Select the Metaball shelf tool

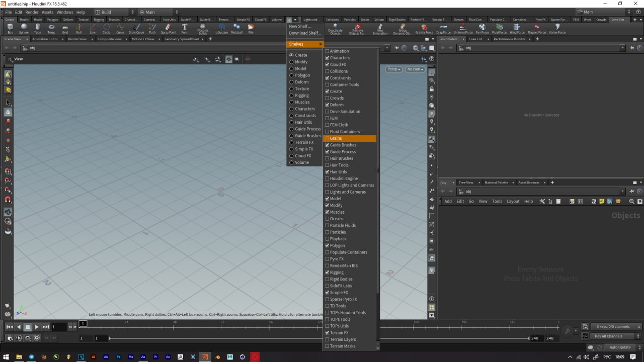tap(236, 29)
